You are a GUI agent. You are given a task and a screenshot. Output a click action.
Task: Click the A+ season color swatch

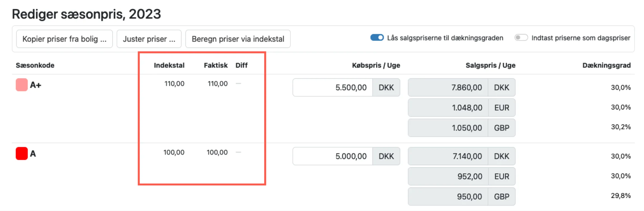click(x=22, y=85)
